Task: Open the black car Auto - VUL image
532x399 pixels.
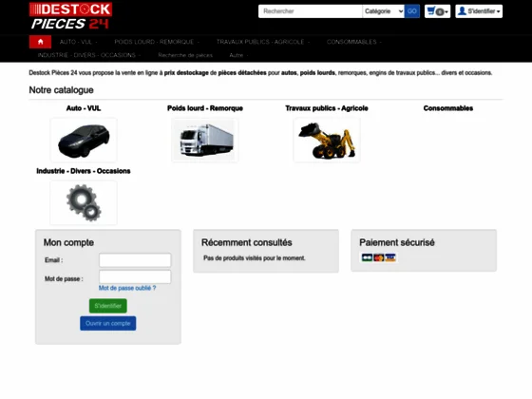Action: pyautogui.click(x=84, y=141)
